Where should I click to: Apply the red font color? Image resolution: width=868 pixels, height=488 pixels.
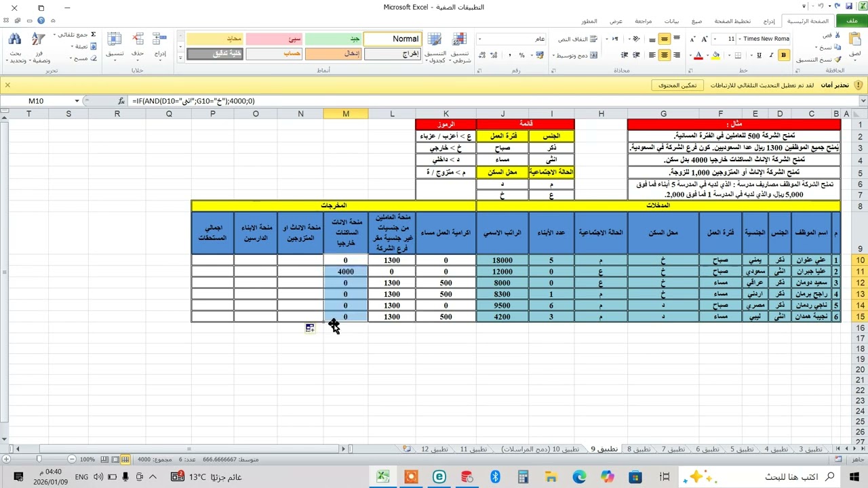[x=698, y=55]
